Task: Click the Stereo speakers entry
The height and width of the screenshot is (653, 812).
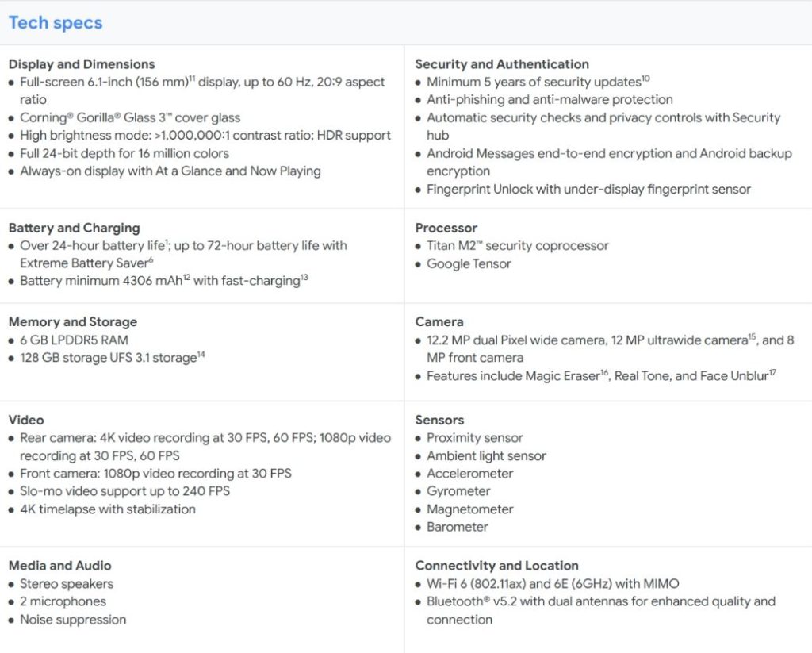Action: pos(67,584)
